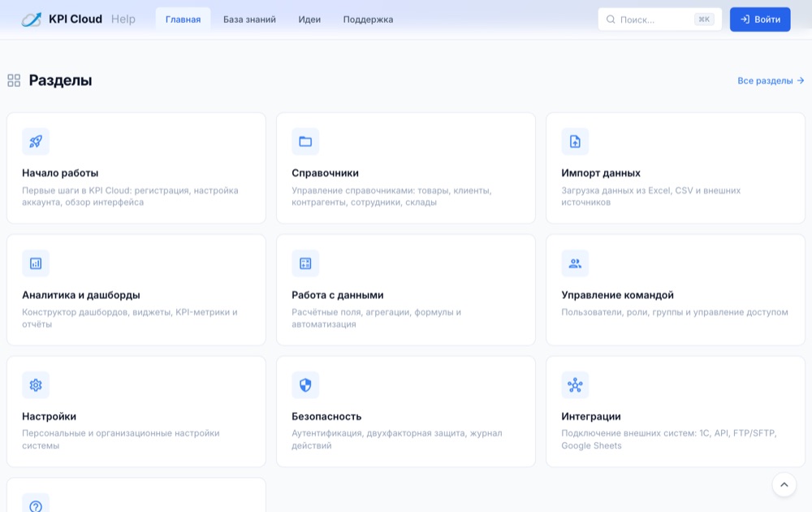Open the Безопасность section title
Viewport: 812px width, 512px height.
click(x=326, y=416)
